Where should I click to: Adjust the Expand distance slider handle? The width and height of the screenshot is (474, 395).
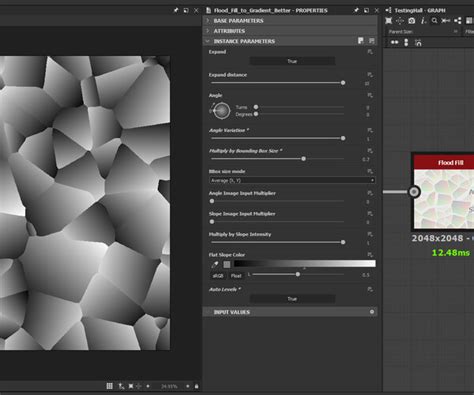(x=343, y=83)
